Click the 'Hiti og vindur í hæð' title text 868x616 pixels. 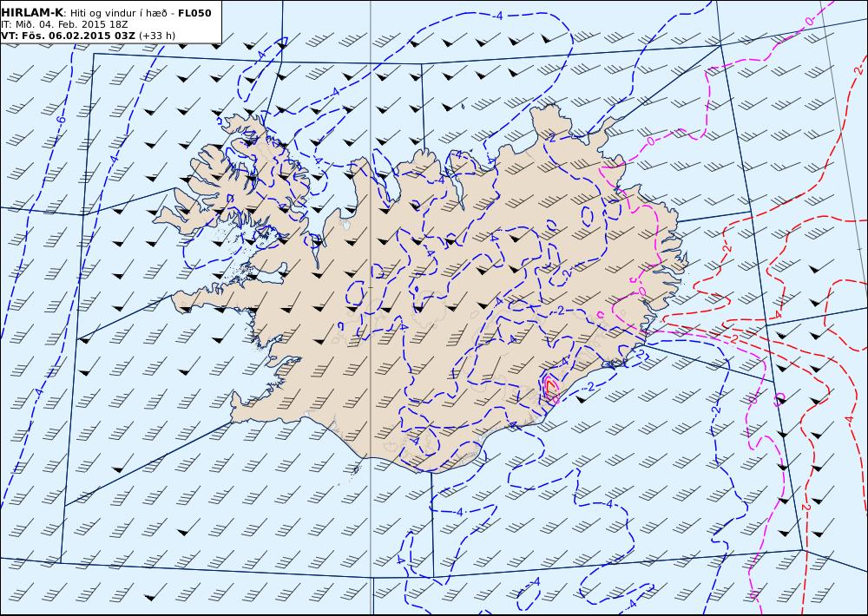(118, 13)
